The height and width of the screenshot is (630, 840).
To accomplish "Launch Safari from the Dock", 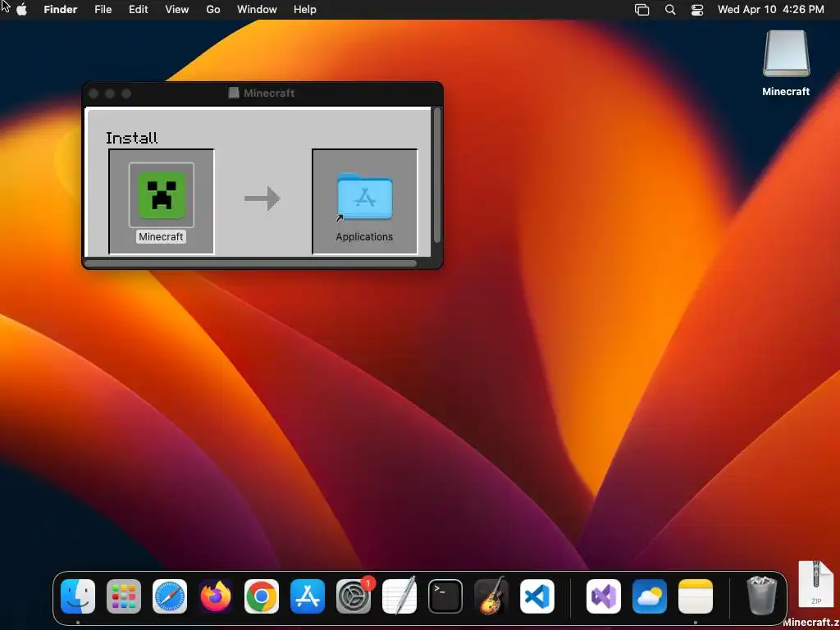I will tap(170, 596).
